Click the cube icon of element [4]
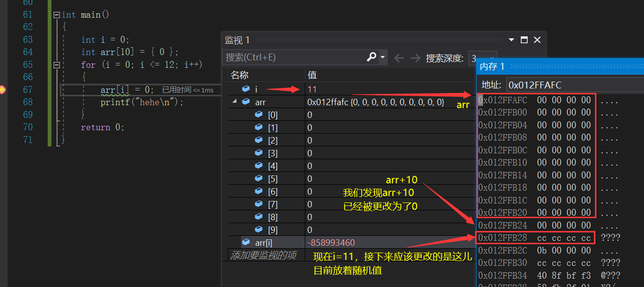Screen dimensions: 644x287 (259, 166)
